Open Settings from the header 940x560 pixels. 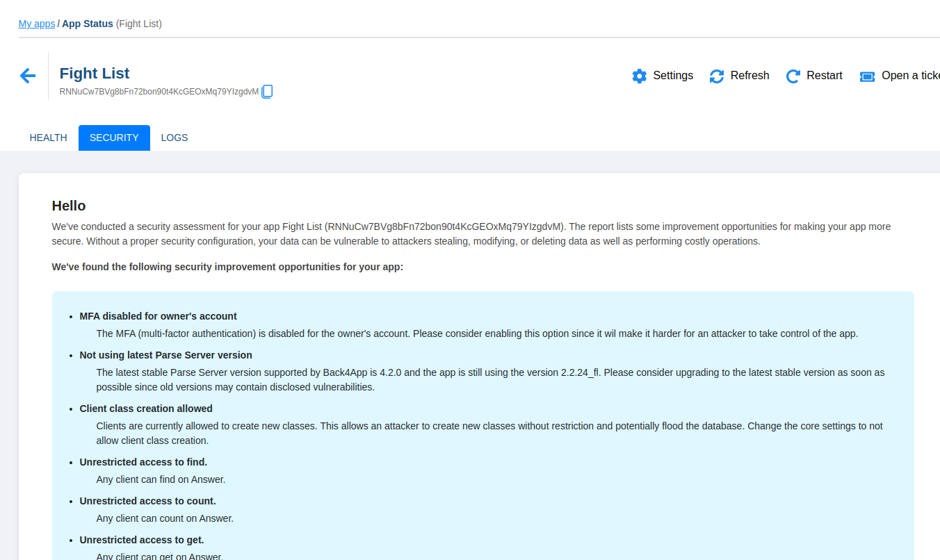coord(663,76)
